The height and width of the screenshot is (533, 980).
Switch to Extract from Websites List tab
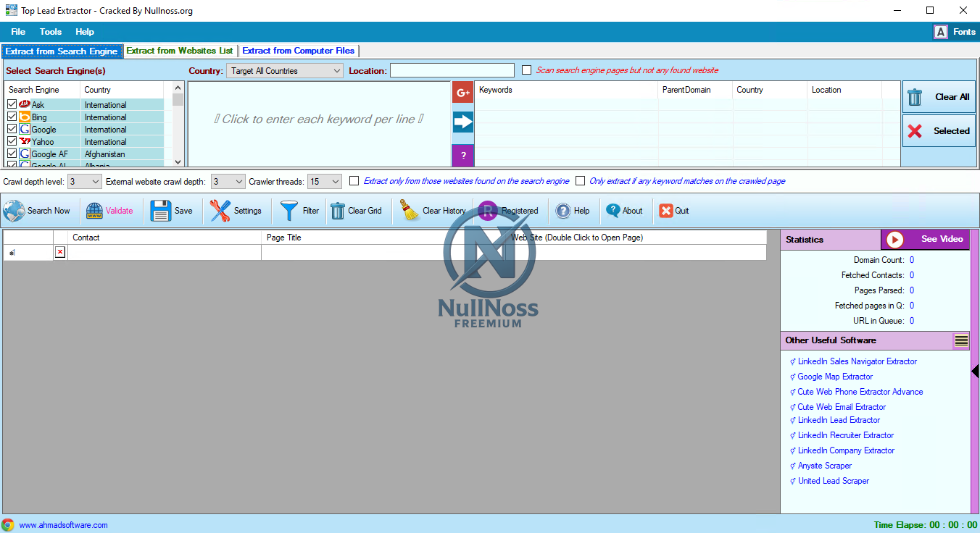click(180, 51)
